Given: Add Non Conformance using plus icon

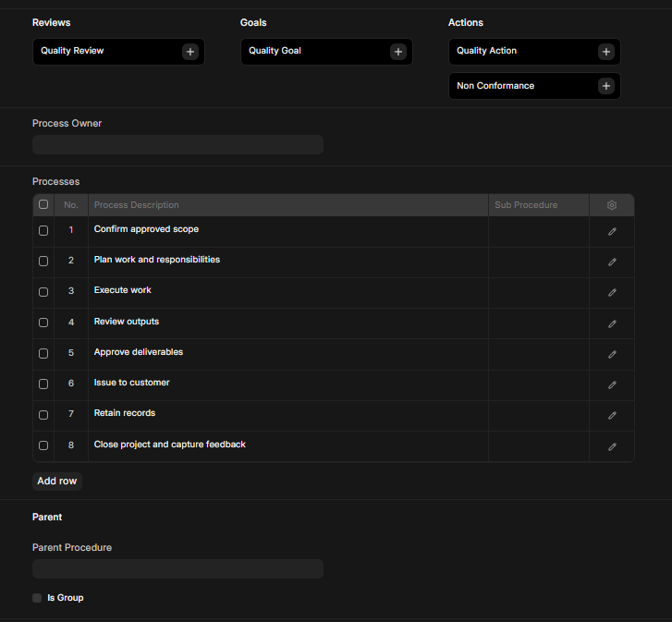Looking at the screenshot, I should click(606, 86).
